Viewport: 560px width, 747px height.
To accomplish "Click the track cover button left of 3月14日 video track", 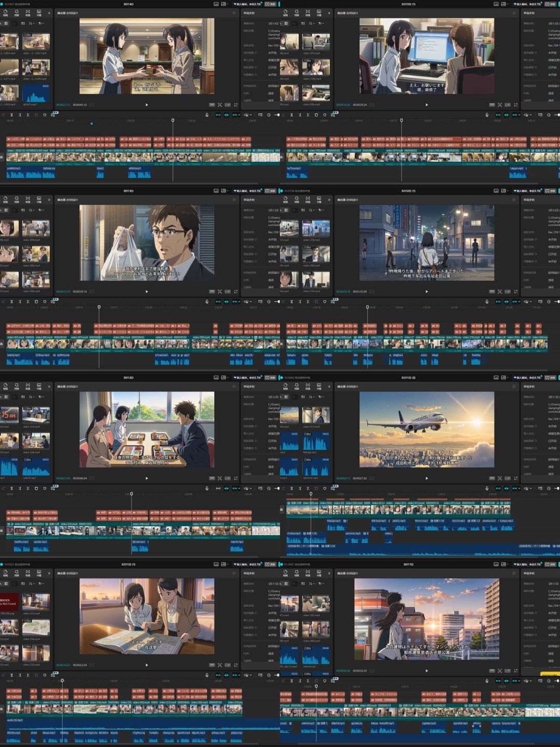I will [2, 157].
